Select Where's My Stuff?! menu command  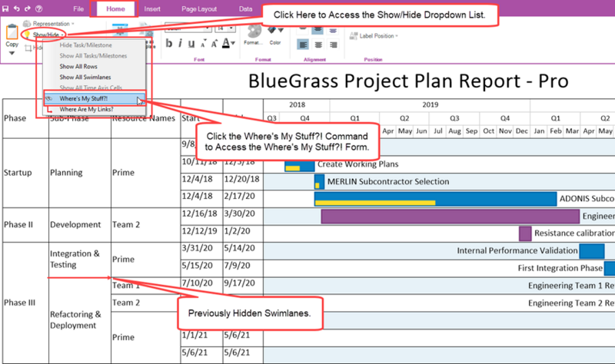click(x=94, y=99)
